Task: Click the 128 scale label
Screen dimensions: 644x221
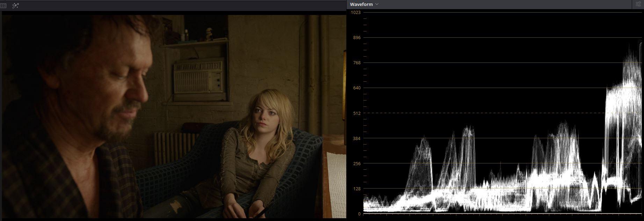Action: click(x=357, y=189)
